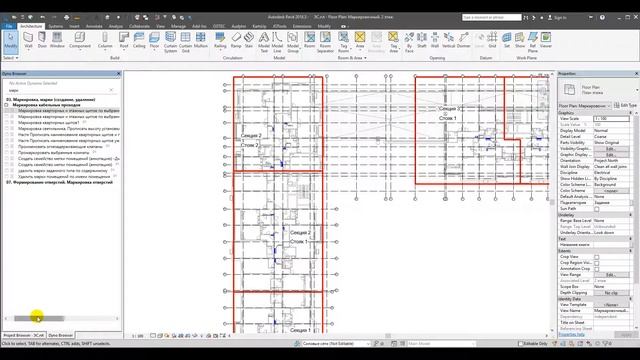Click the View Scale value field
The height and width of the screenshot is (360, 640).
coord(611,119)
